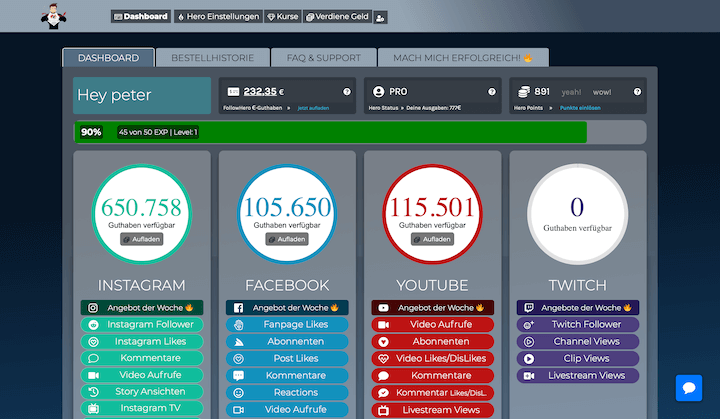
Task: Select Instagram TV service
Action: (x=142, y=408)
